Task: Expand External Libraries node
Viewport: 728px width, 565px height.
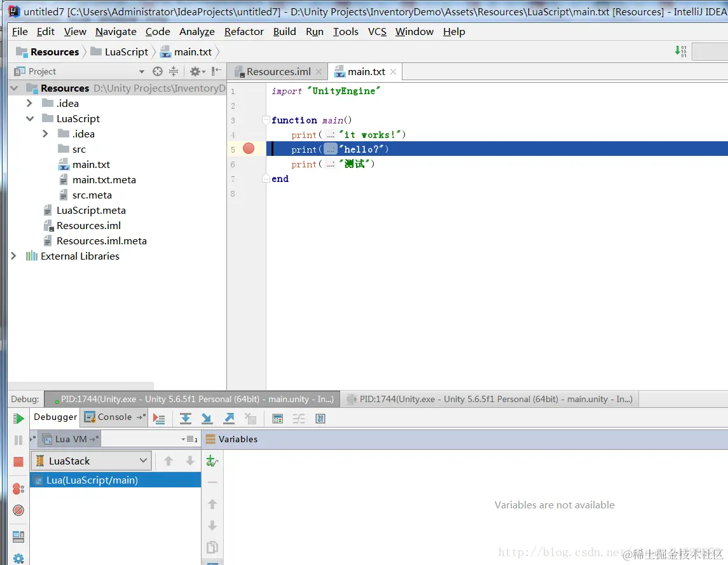Action: click(x=13, y=256)
